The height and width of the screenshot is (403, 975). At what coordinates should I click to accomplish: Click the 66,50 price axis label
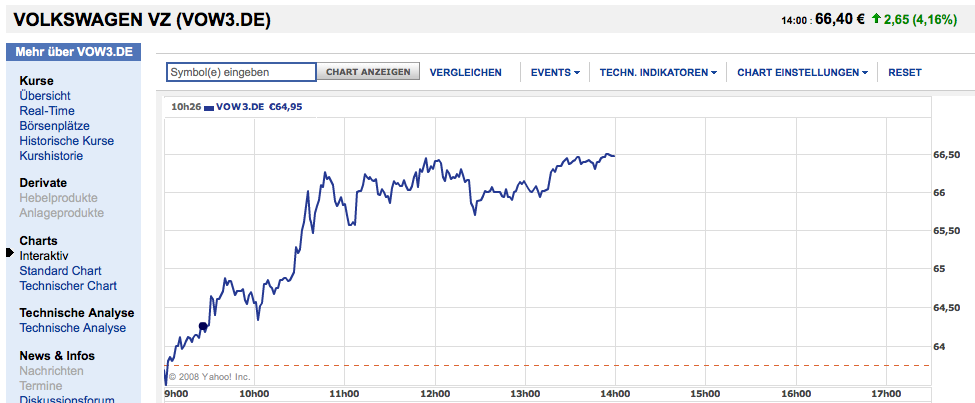point(947,155)
